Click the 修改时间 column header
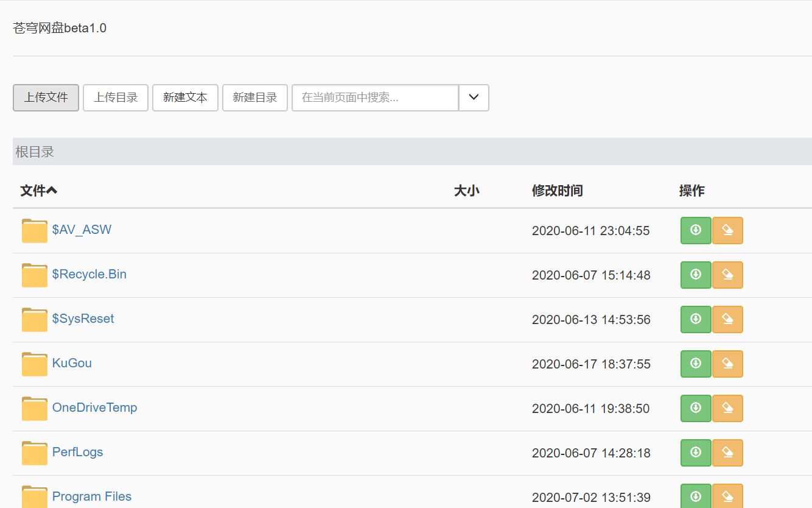812x508 pixels. coord(558,191)
